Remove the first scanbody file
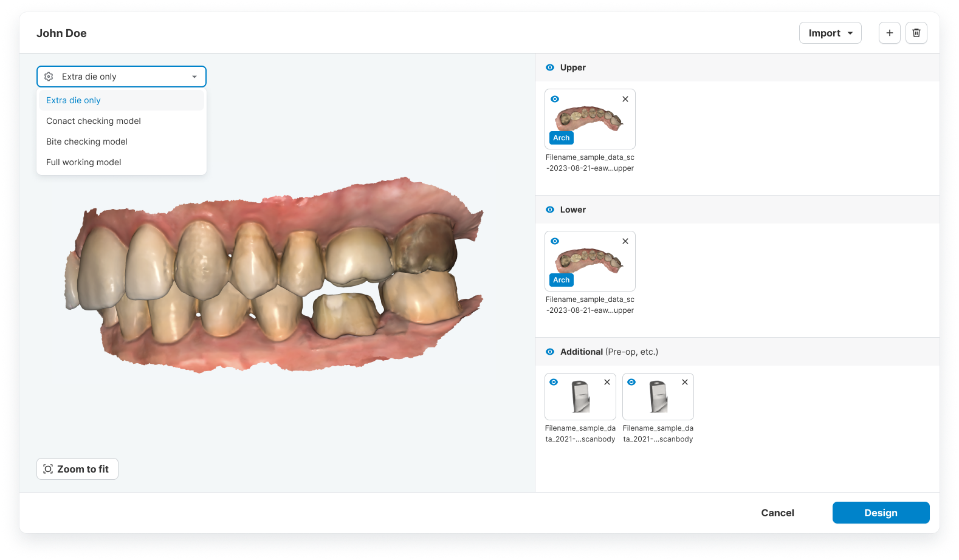 tap(607, 382)
